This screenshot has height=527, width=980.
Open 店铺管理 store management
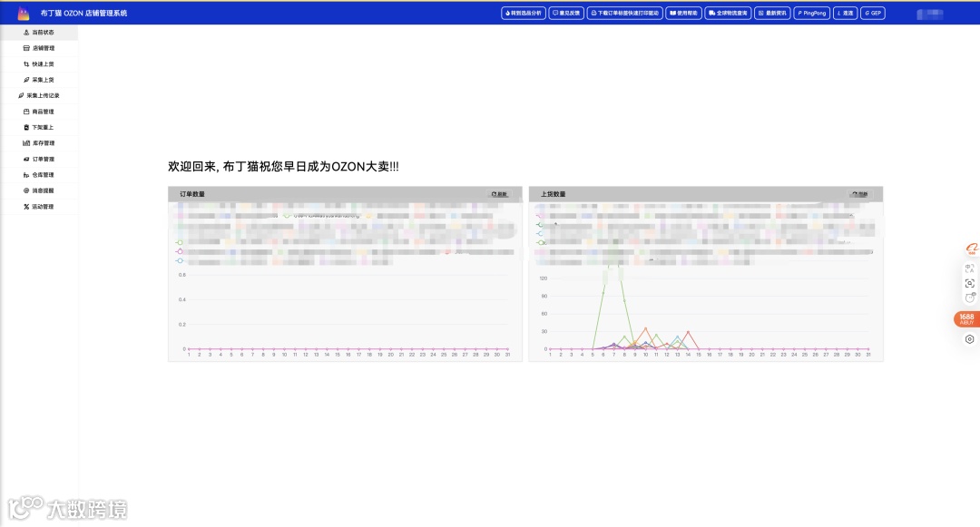39,48
